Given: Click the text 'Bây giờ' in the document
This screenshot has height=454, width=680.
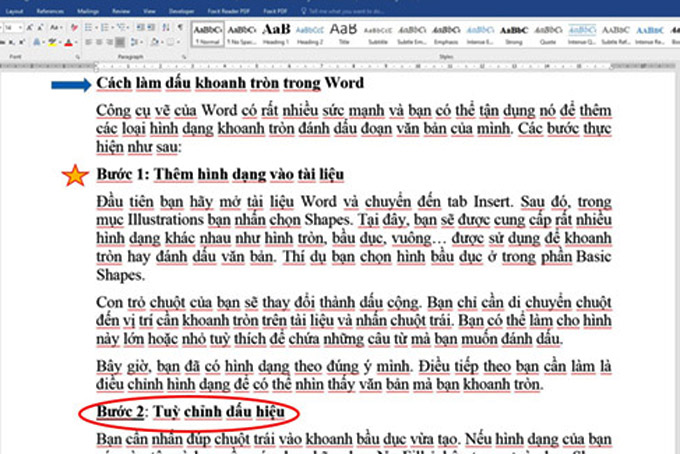Looking at the screenshot, I should 124,366.
